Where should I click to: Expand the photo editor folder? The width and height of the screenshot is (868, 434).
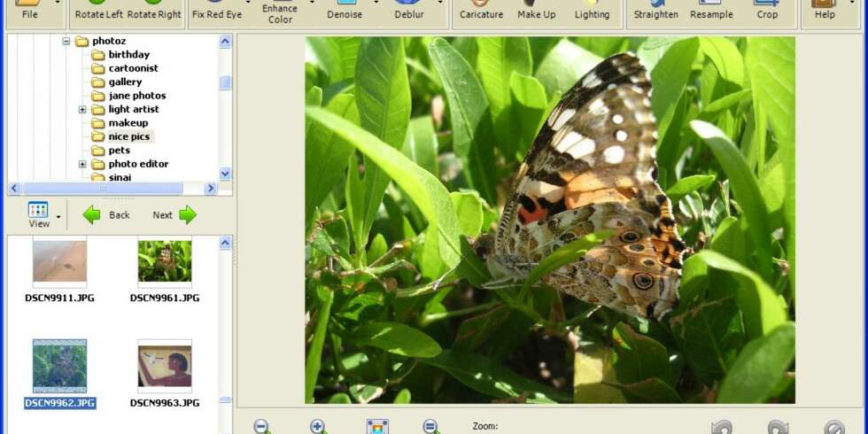click(x=81, y=165)
